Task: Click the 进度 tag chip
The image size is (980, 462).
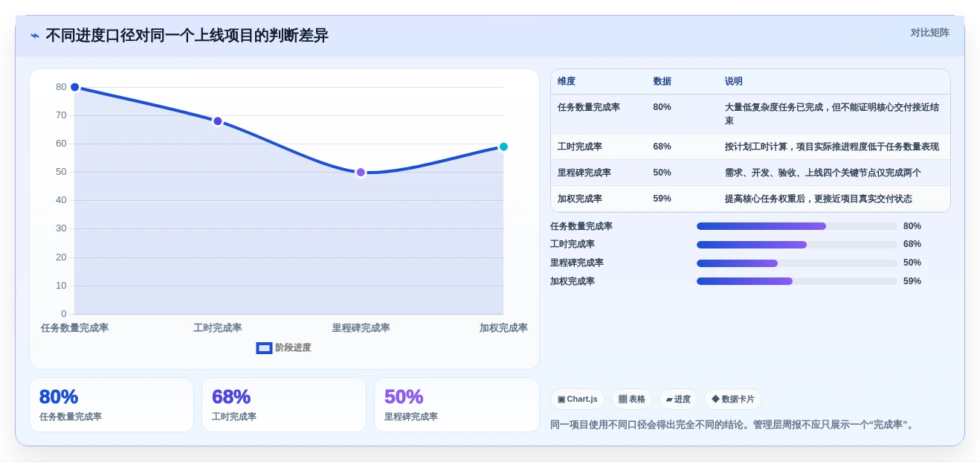Action: pyautogui.click(x=678, y=400)
